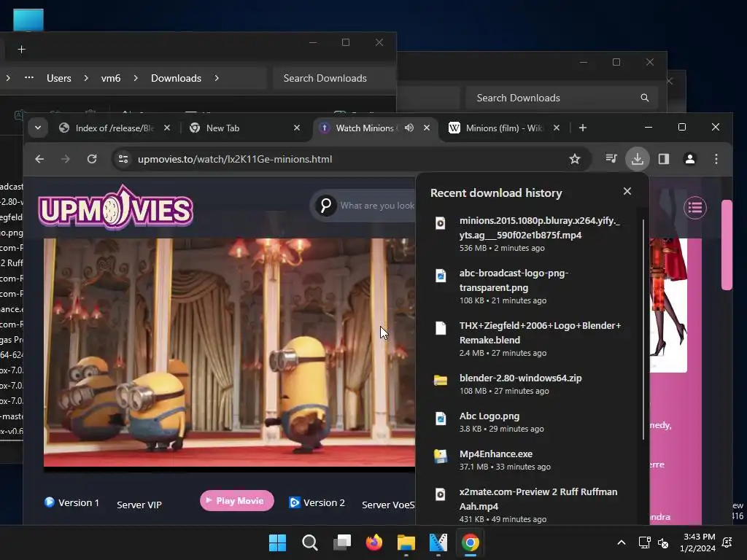
Task: Switch to Minions (film) Wikipedia tab
Action: 505,128
